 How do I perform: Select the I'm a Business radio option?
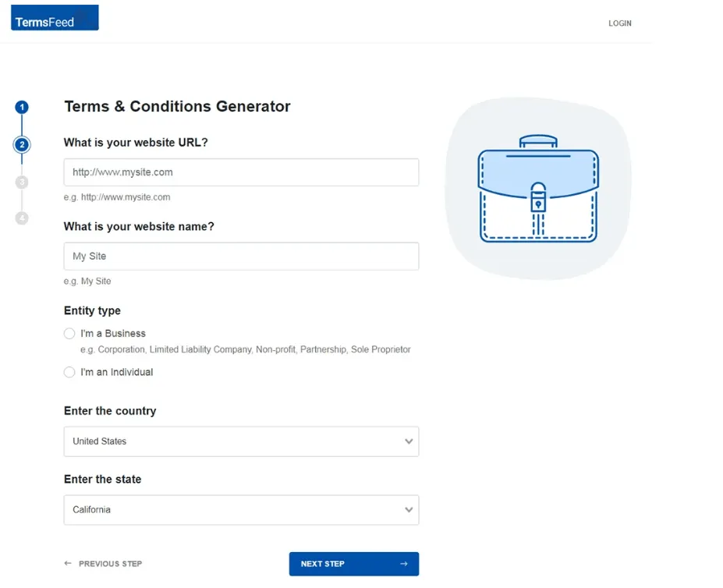69,334
